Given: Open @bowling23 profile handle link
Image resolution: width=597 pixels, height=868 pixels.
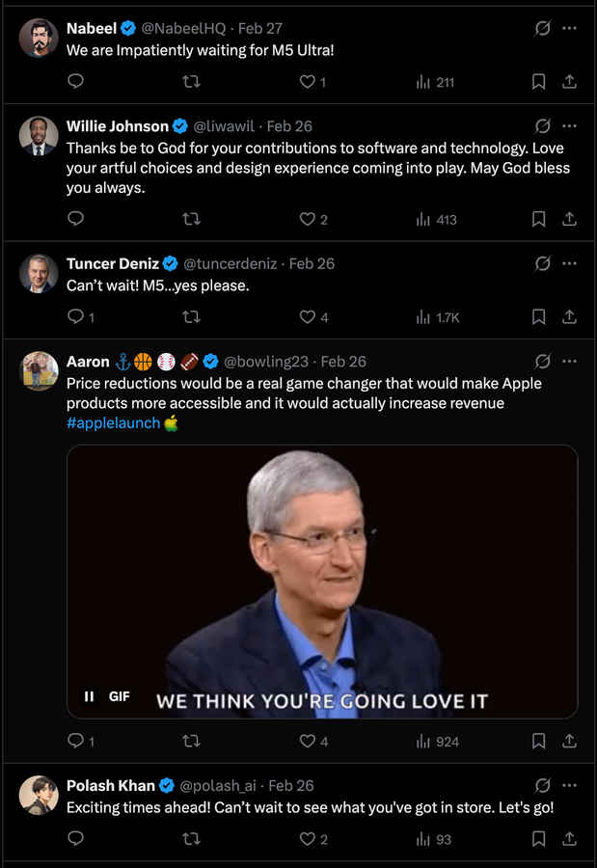Looking at the screenshot, I should (x=266, y=362).
